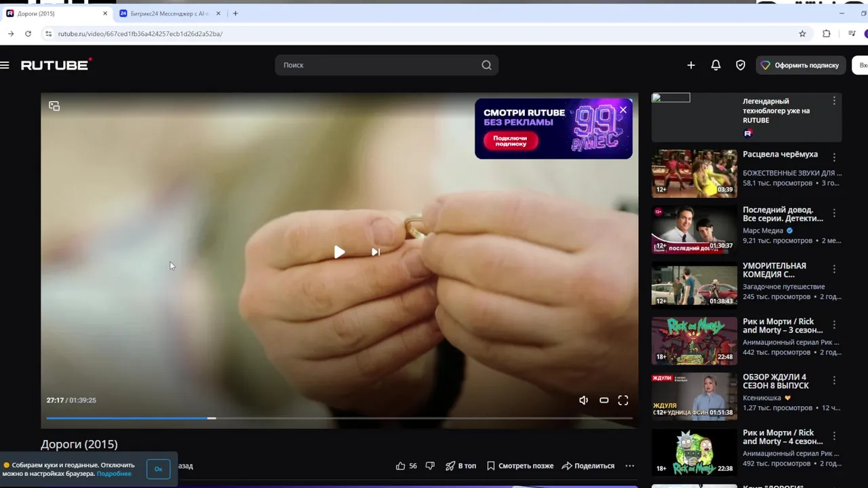Click the search magnifier icon
Image resolution: width=868 pixels, height=488 pixels.
coord(486,65)
